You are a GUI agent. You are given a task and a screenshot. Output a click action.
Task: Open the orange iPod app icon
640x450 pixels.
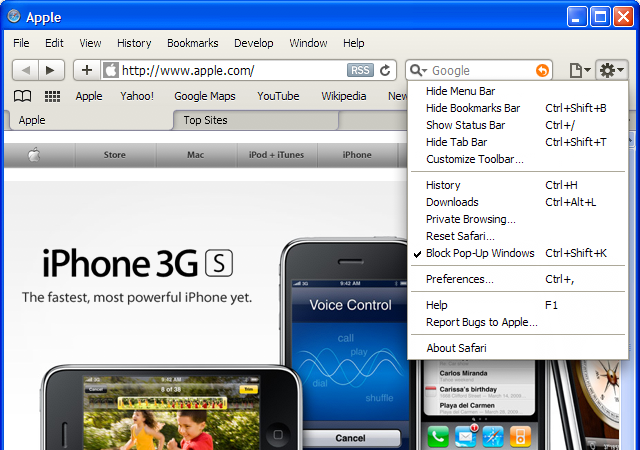click(x=520, y=437)
